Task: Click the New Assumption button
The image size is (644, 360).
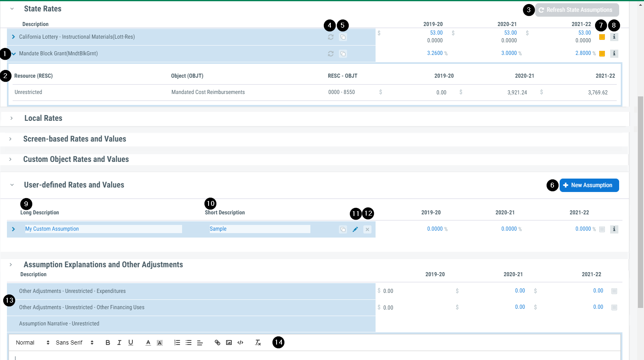Action: (x=589, y=185)
